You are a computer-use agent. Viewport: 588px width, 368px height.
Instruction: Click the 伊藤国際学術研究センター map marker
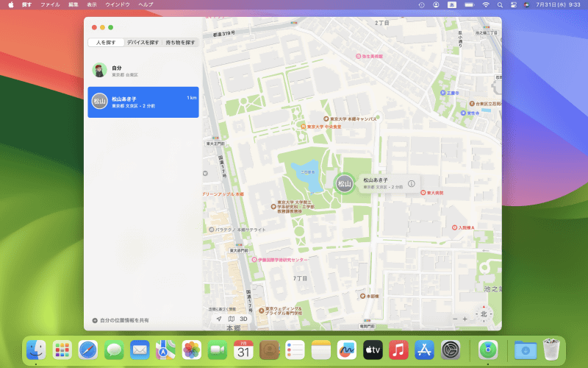point(254,260)
